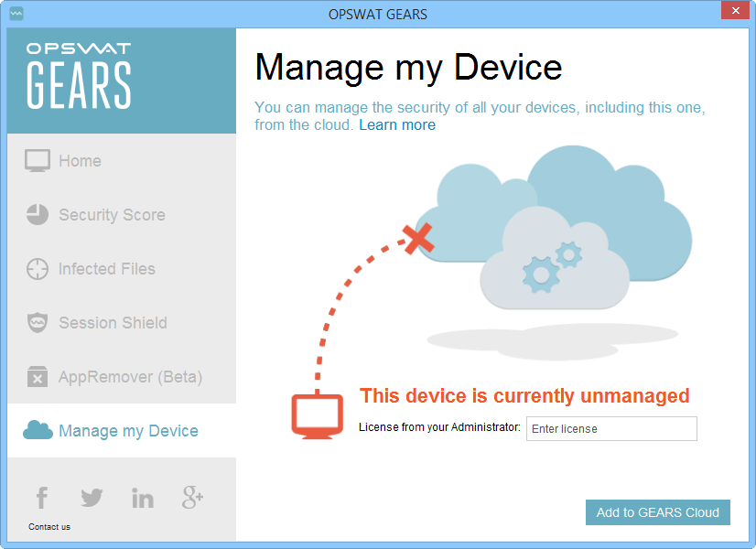The height and width of the screenshot is (549, 756).
Task: Follow the Learn more link
Action: tap(397, 124)
